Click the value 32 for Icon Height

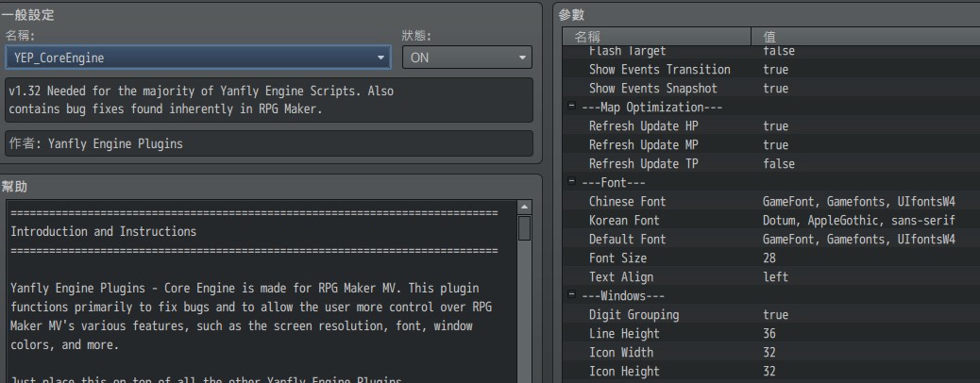click(x=769, y=371)
